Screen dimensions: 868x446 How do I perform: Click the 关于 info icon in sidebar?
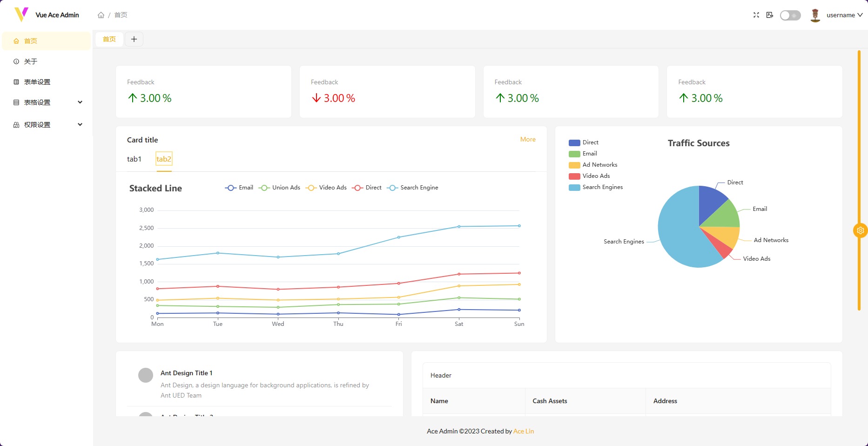tap(16, 61)
